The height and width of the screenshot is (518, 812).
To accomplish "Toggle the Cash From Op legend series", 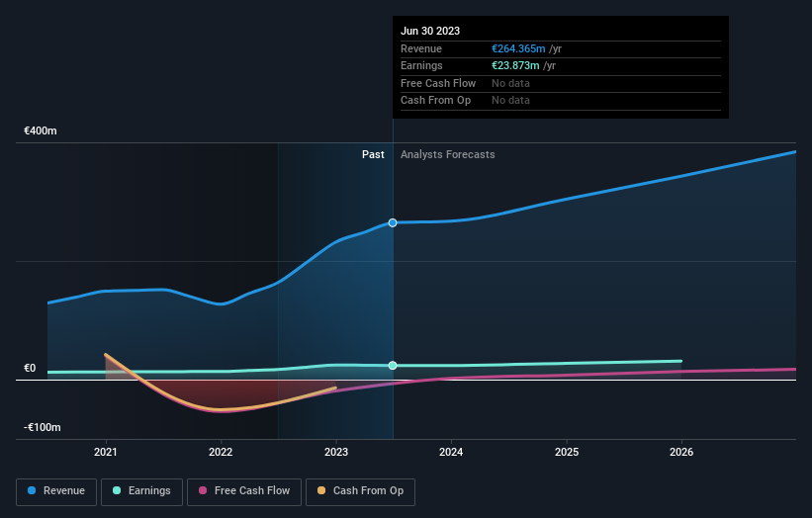I will [360, 491].
